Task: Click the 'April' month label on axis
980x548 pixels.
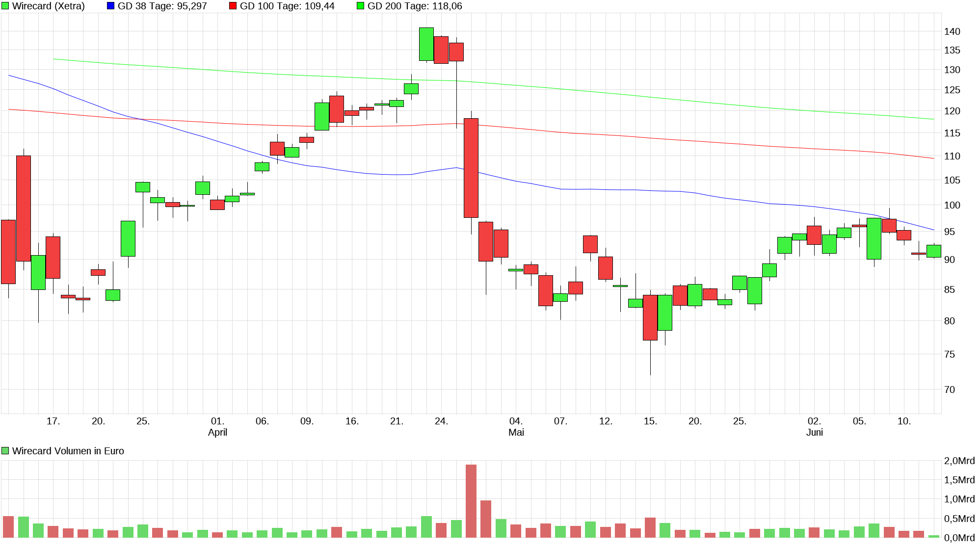Action: [217, 432]
